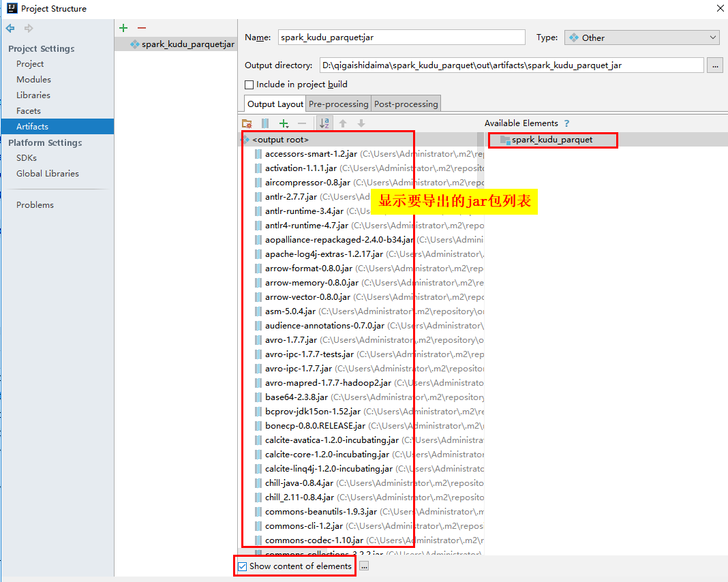728x582 pixels.
Task: Create directory in output layout toolbar
Action: [247, 123]
